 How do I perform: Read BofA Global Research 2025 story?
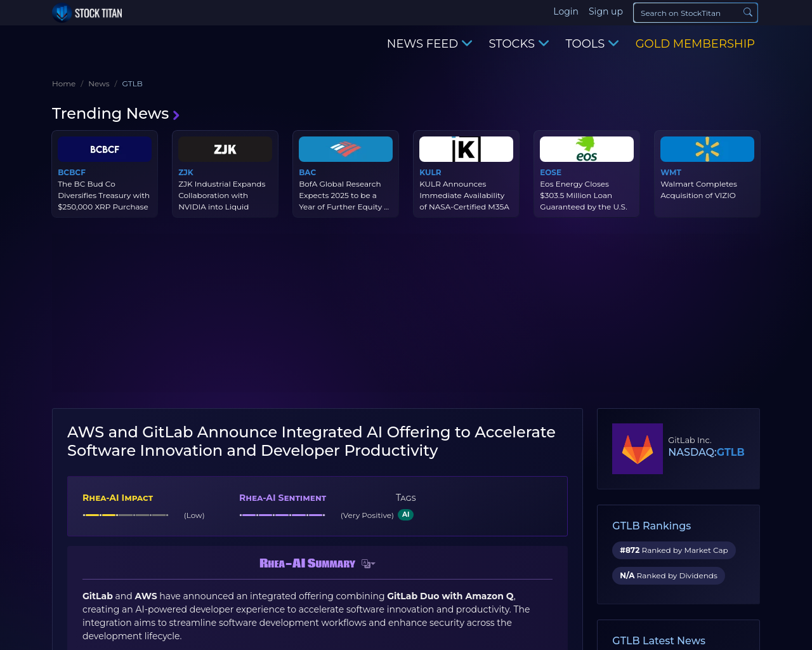coord(344,196)
